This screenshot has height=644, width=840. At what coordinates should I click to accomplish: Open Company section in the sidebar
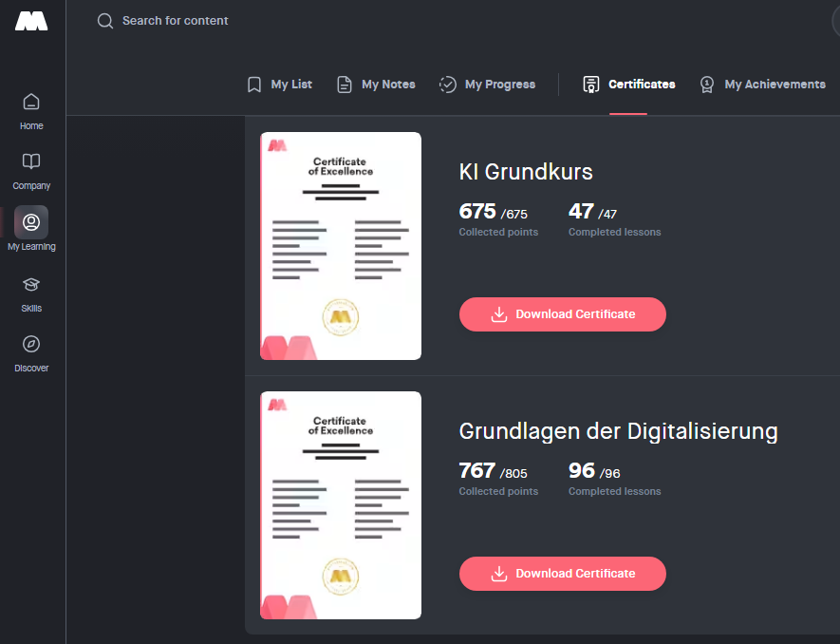[31, 172]
